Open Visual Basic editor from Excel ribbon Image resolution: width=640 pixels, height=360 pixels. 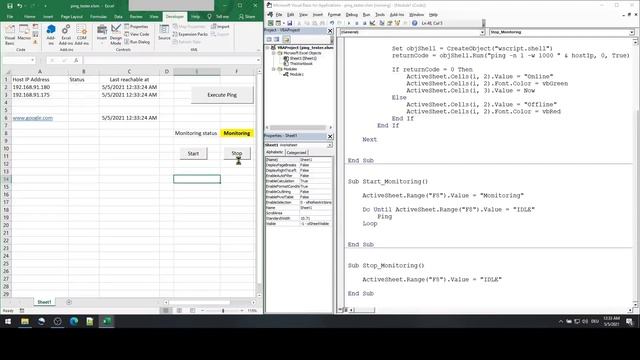click(x=9, y=35)
